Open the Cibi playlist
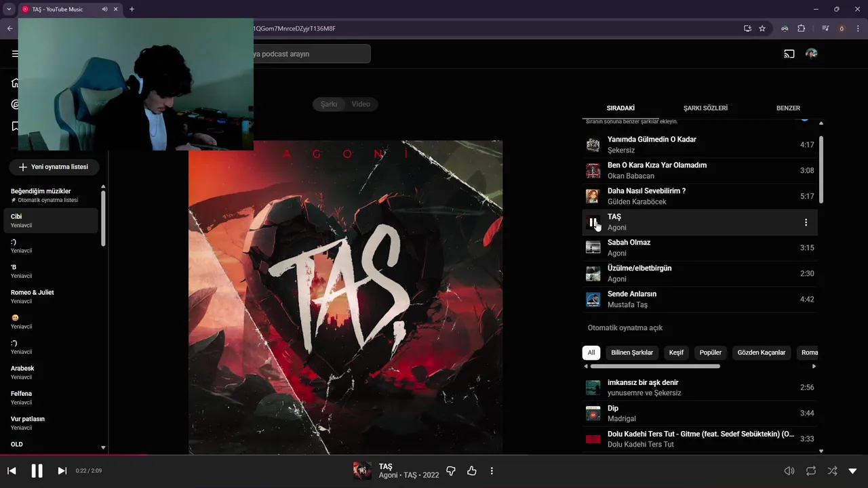The height and width of the screenshot is (488, 868). click(51, 220)
